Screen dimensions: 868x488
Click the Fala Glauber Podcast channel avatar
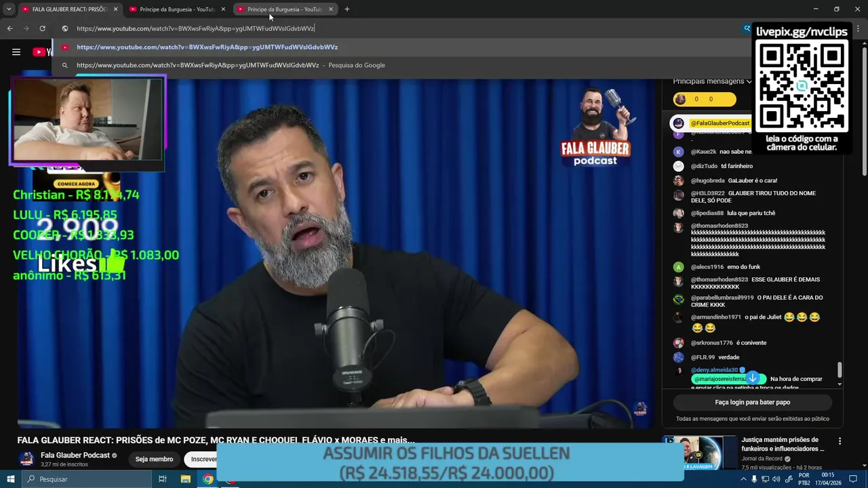pyautogui.click(x=27, y=459)
